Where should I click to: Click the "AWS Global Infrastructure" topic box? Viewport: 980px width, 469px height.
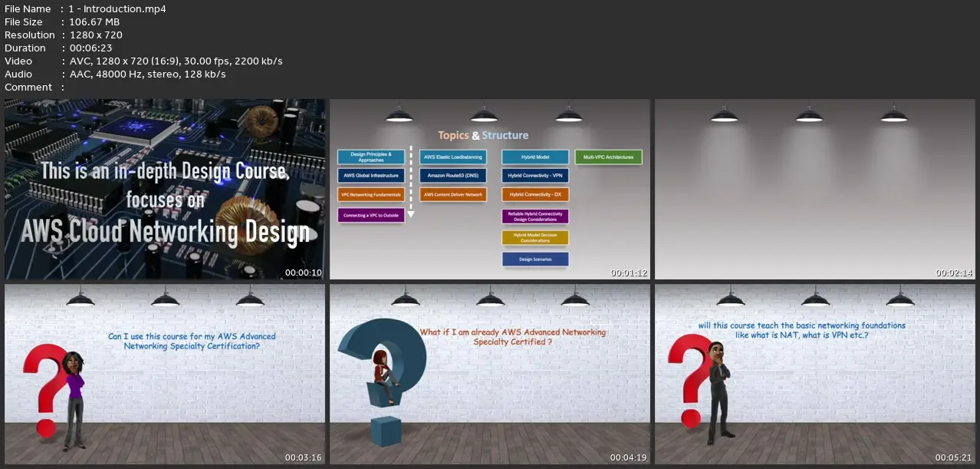[x=370, y=176]
